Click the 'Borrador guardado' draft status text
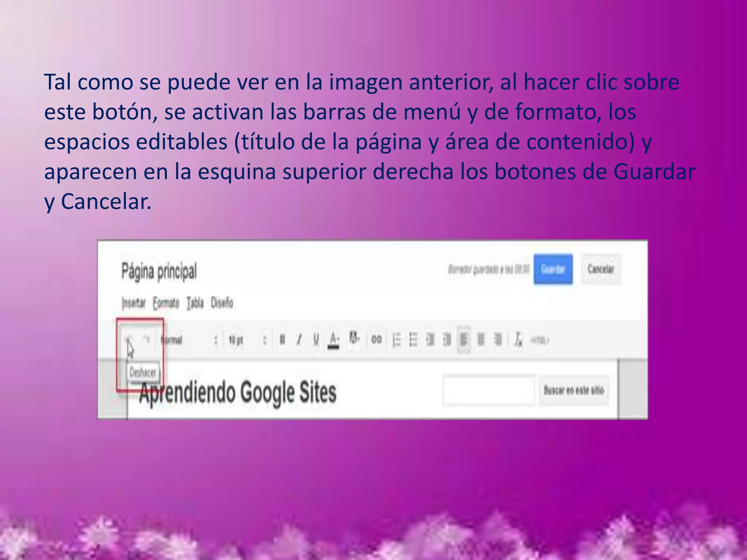Image resolution: width=747 pixels, height=560 pixels. pos(489,269)
